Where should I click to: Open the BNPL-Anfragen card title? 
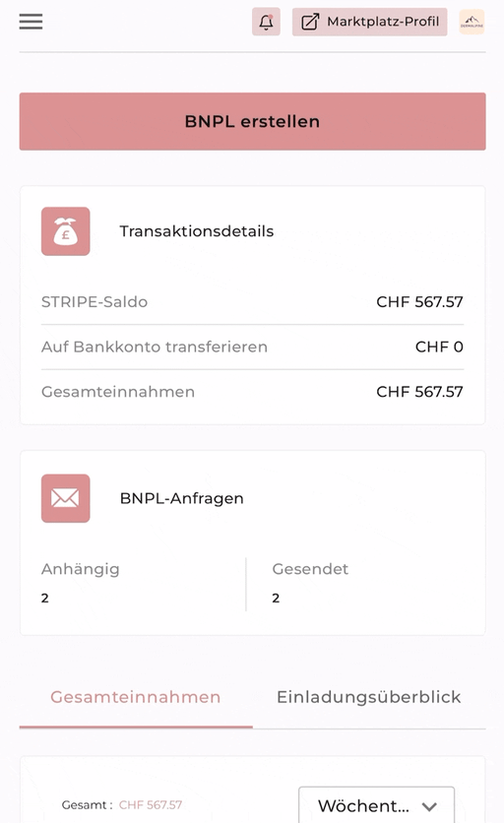182,498
